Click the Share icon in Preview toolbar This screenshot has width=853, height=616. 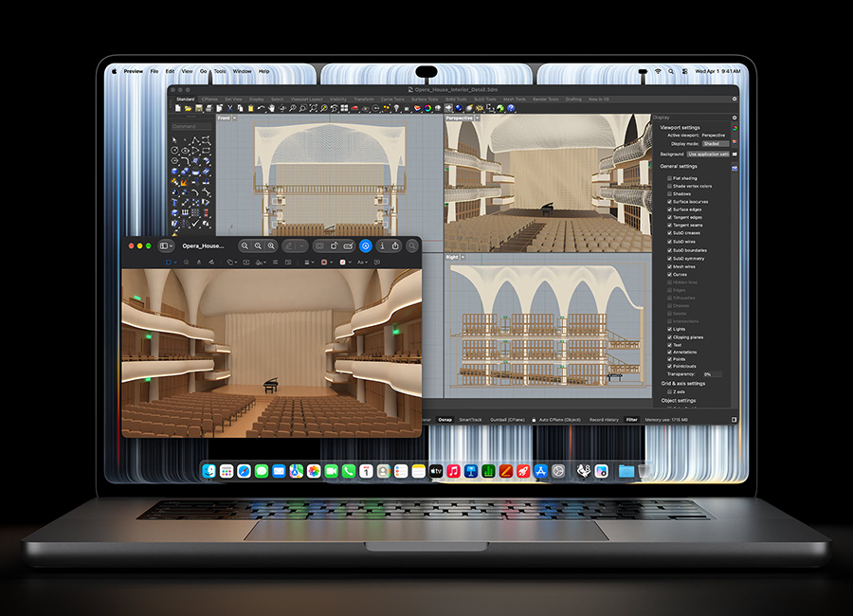coord(395,246)
